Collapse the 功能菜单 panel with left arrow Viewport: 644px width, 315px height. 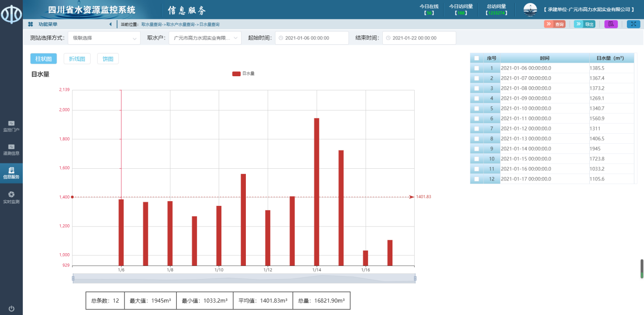click(110, 25)
